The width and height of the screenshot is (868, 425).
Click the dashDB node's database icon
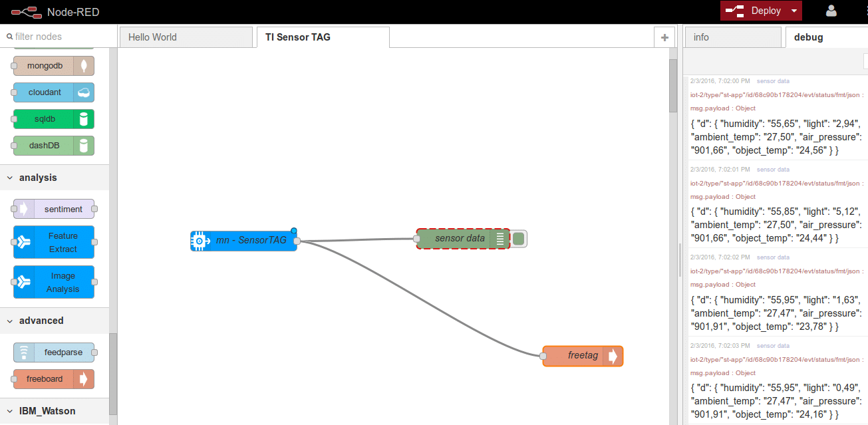click(84, 146)
